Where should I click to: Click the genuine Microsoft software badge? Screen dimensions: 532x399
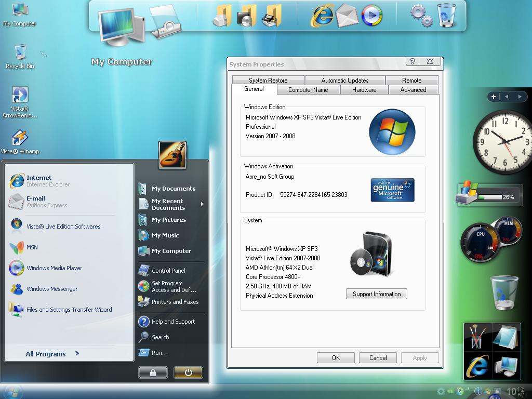coord(393,190)
